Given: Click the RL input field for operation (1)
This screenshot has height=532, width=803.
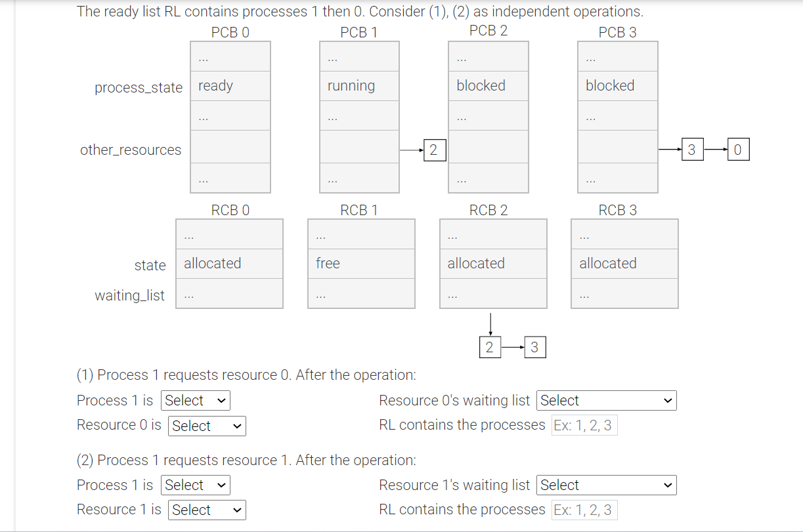Looking at the screenshot, I should point(584,424).
